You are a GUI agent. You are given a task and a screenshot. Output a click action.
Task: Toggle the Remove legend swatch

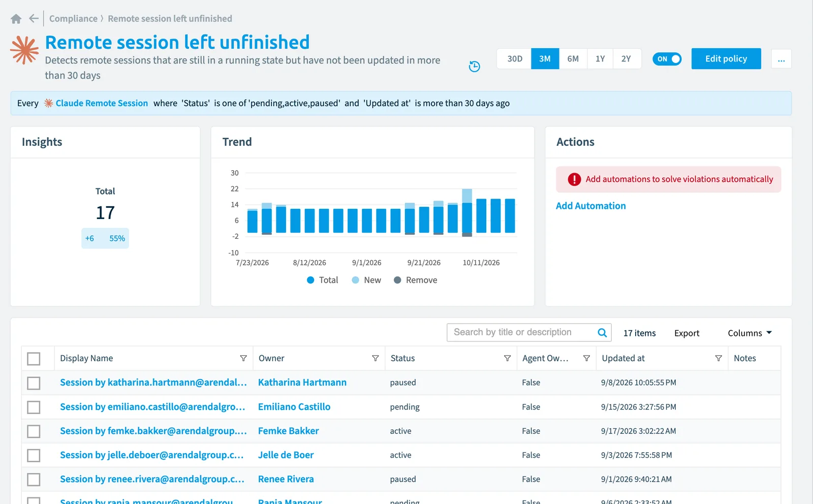point(397,280)
